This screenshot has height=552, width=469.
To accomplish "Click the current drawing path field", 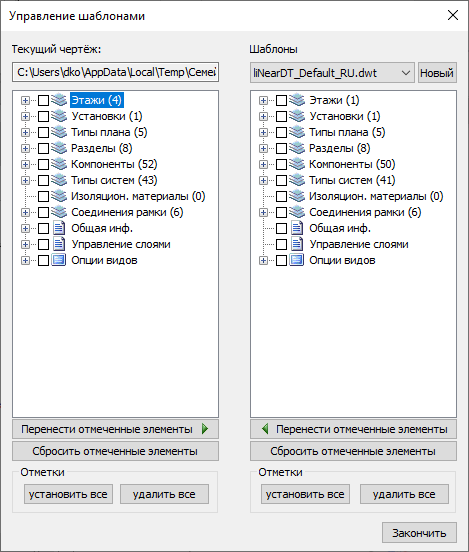I will coord(115,72).
